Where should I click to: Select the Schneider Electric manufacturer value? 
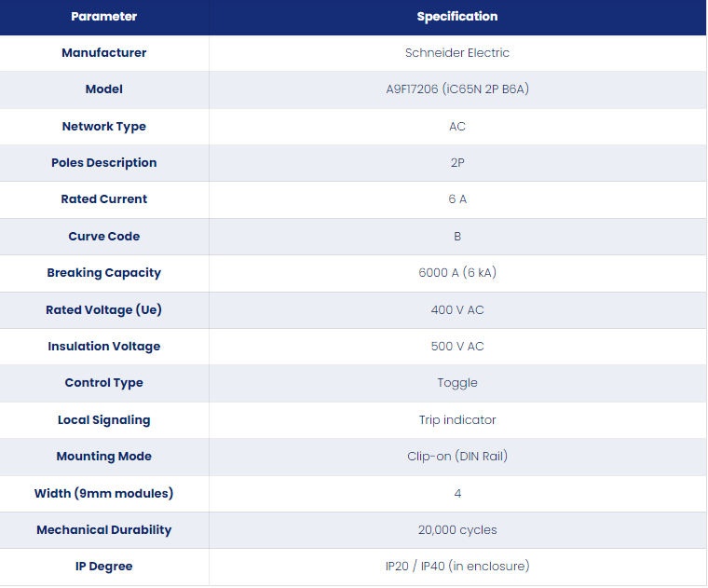(457, 53)
